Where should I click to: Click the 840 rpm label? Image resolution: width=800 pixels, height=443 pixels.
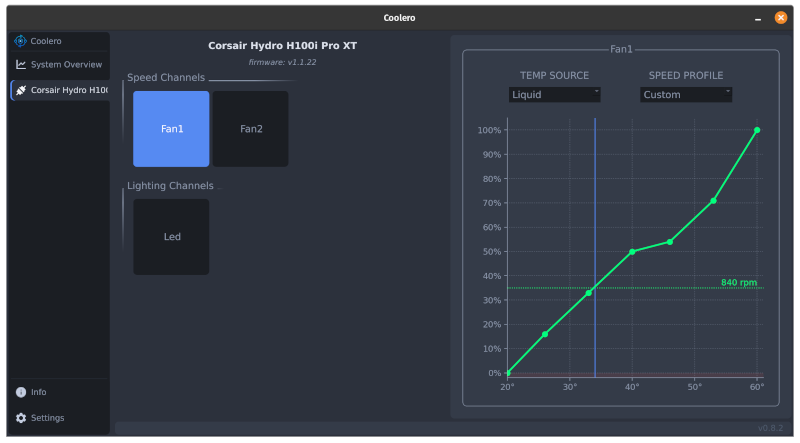(x=739, y=282)
